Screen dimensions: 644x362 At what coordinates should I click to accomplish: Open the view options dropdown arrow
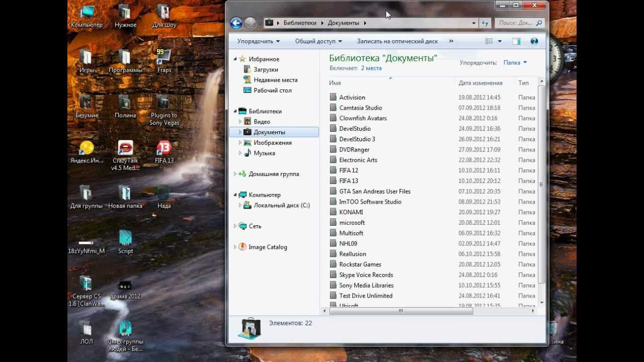click(x=500, y=41)
